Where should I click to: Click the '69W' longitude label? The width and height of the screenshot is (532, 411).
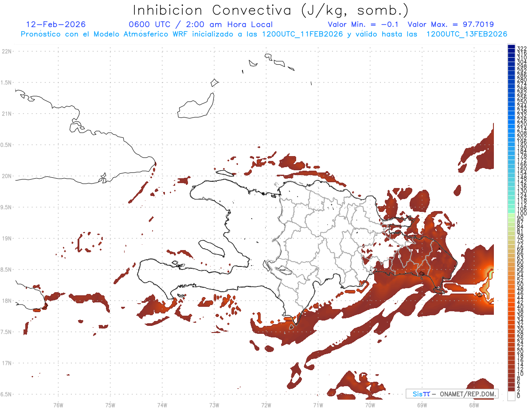[422, 404]
